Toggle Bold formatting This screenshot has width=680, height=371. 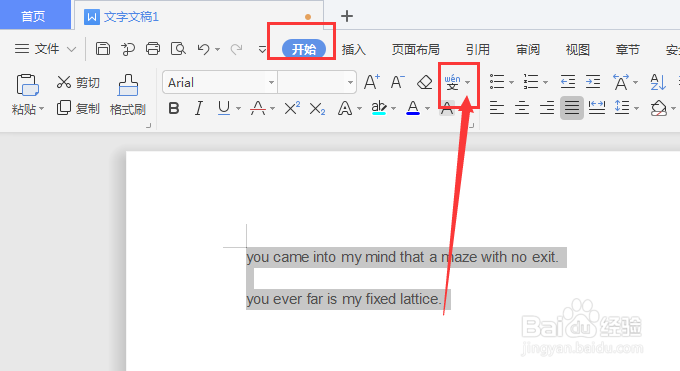174,108
